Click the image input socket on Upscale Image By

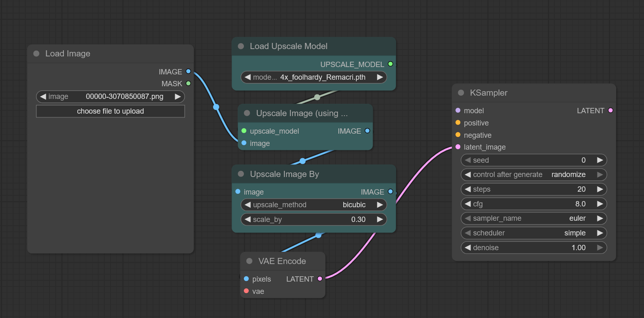(238, 191)
